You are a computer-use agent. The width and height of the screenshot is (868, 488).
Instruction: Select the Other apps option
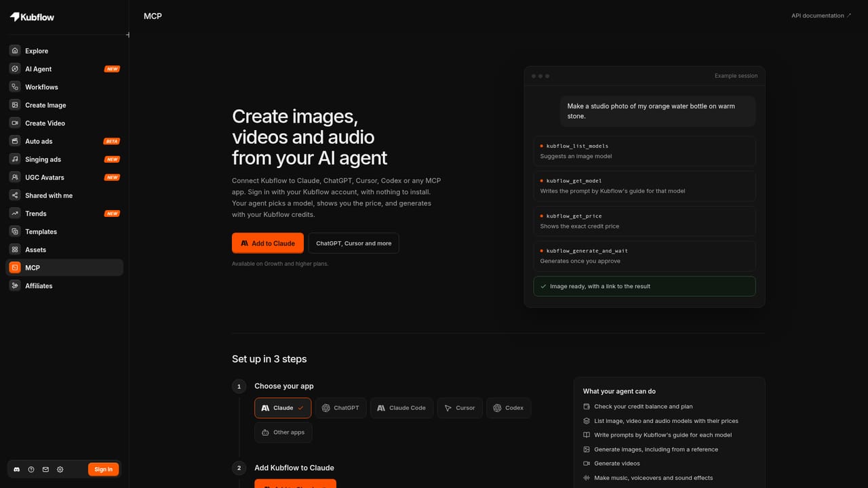click(283, 432)
